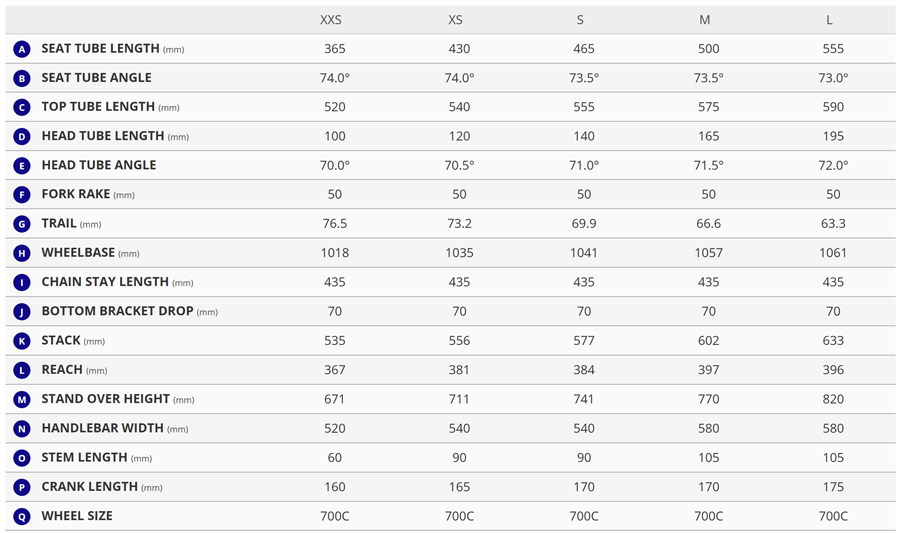The width and height of the screenshot is (900, 533).
Task: Select the Head Tube Angle value 72.0° for L
Action: point(833,165)
